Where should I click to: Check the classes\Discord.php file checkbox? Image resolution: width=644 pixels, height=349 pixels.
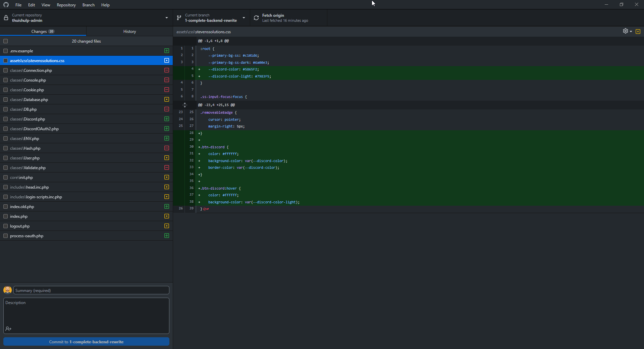(6, 119)
